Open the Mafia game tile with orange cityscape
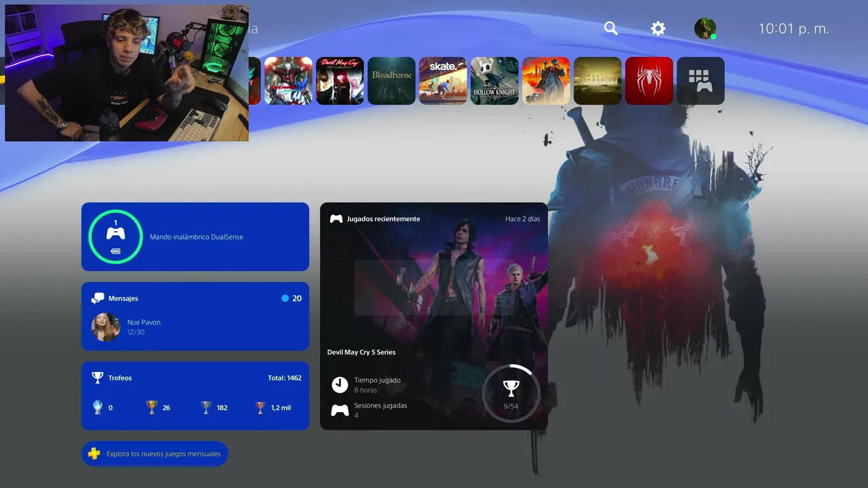Viewport: 868px width, 488px height. (546, 81)
